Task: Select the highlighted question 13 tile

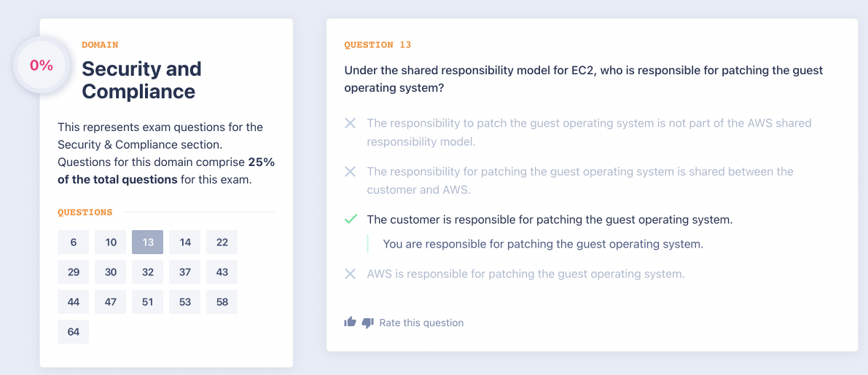Action: (148, 242)
